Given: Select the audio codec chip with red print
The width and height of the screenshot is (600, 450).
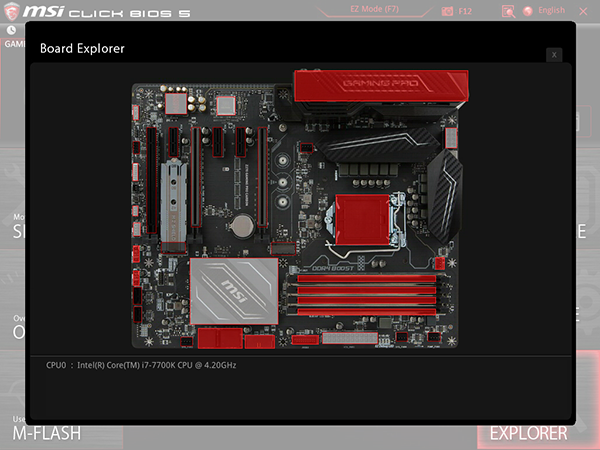Looking at the screenshot, I should 176,104.
